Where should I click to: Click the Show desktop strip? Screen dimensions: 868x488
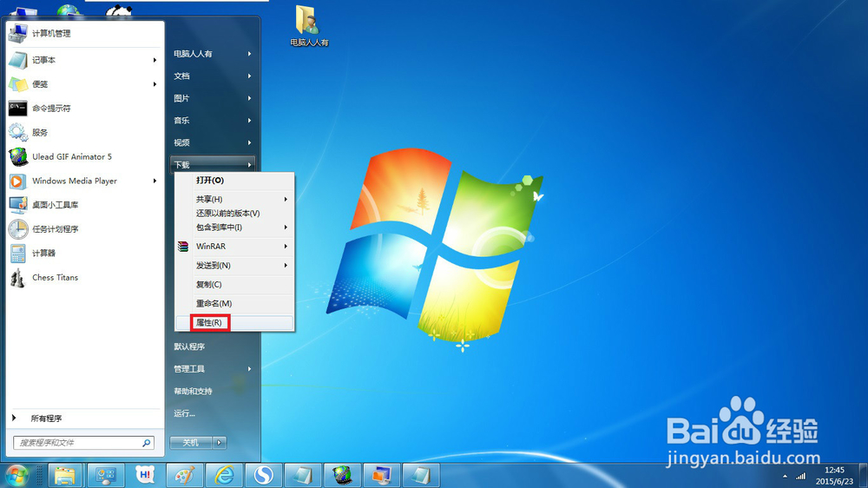pos(864,476)
